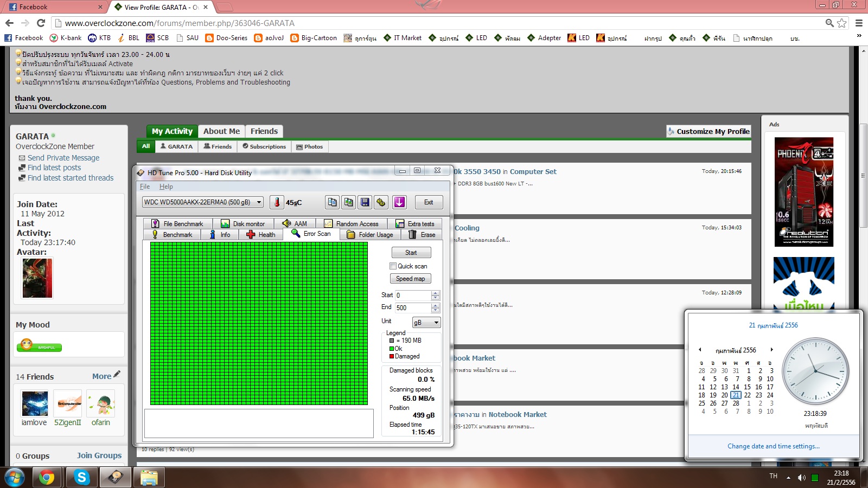Switch to the Folder Usage tab
Image resolution: width=868 pixels, height=488 pixels.
370,235
